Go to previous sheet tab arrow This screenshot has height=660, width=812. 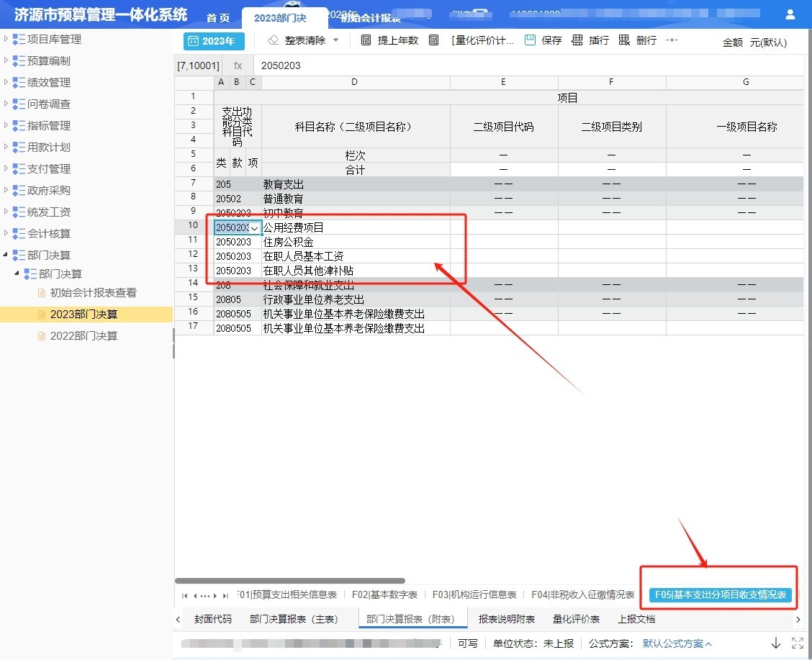click(x=195, y=596)
